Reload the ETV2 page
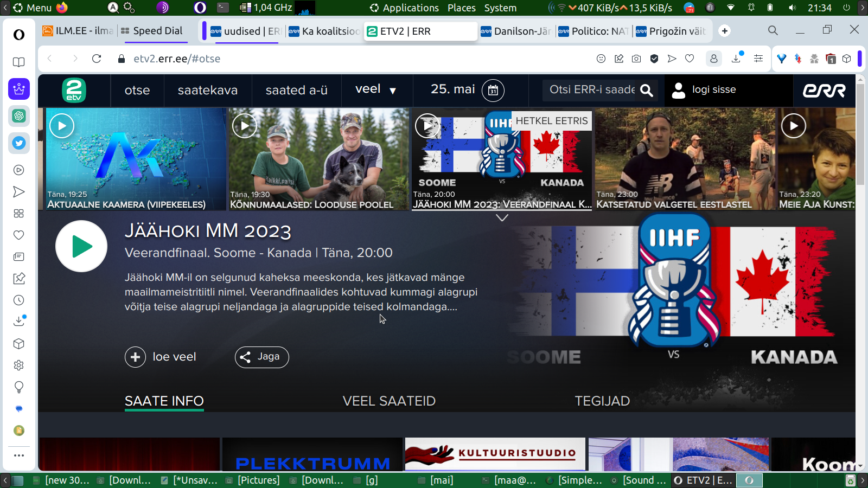This screenshot has width=868, height=488. [x=97, y=59]
